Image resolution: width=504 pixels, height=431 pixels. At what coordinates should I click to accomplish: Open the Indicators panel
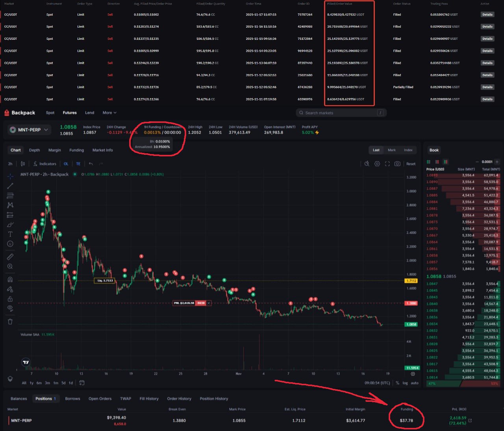coord(44,164)
